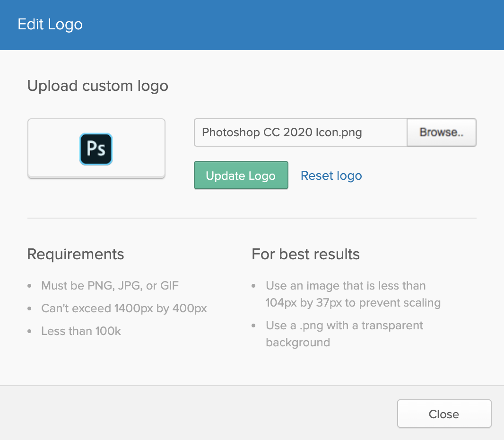Click the divider line above Requirements
Image resolution: width=504 pixels, height=440 pixels.
[252, 218]
